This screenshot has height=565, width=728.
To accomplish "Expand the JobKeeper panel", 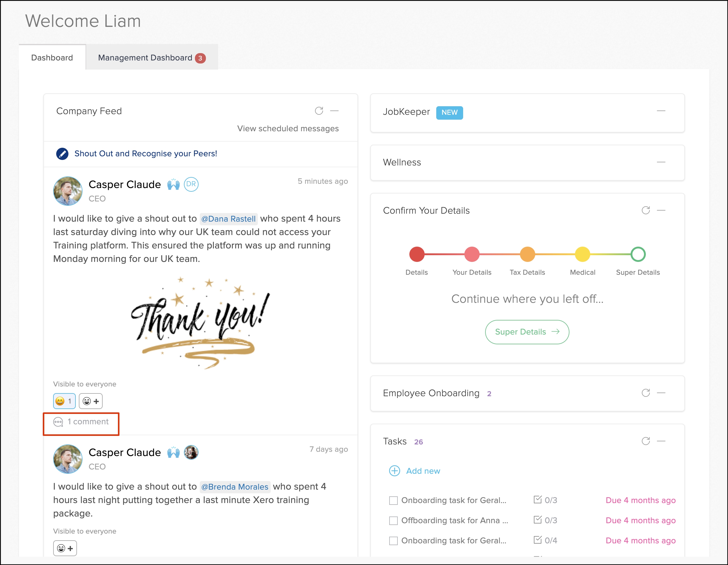I will (x=661, y=111).
